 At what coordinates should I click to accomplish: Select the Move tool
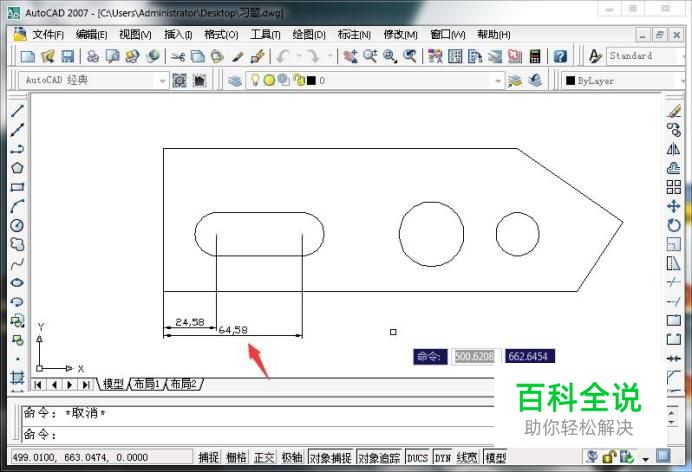tap(673, 206)
